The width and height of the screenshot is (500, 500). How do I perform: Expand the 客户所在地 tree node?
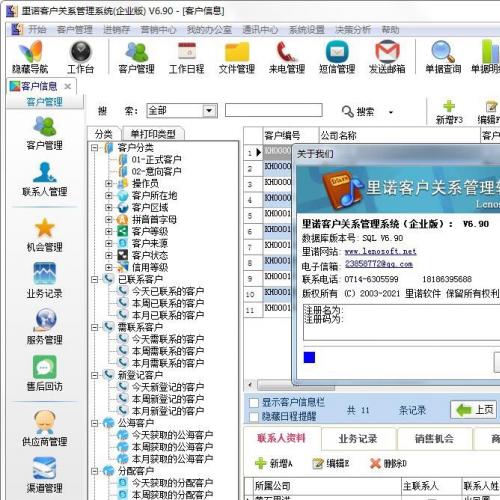[108, 195]
